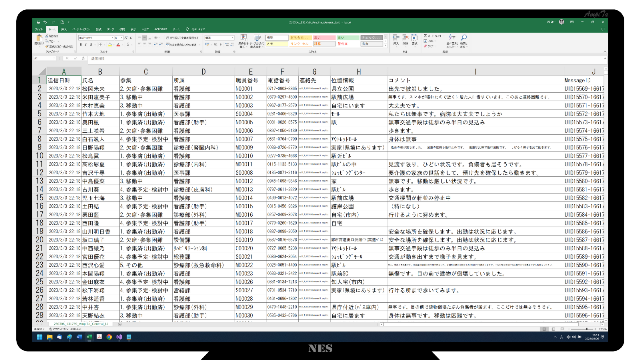Viewport: 640px width, 360px height.
Task: Click row header 23
Action: pos(40,265)
